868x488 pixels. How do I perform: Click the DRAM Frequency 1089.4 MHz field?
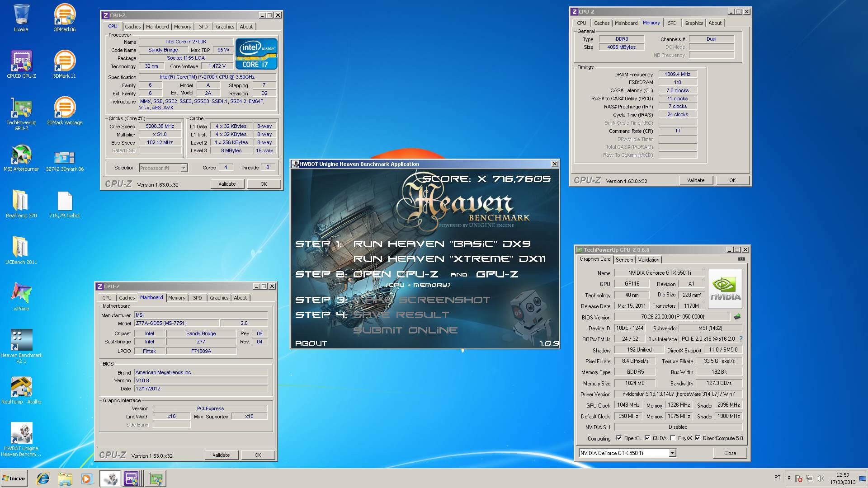678,74
